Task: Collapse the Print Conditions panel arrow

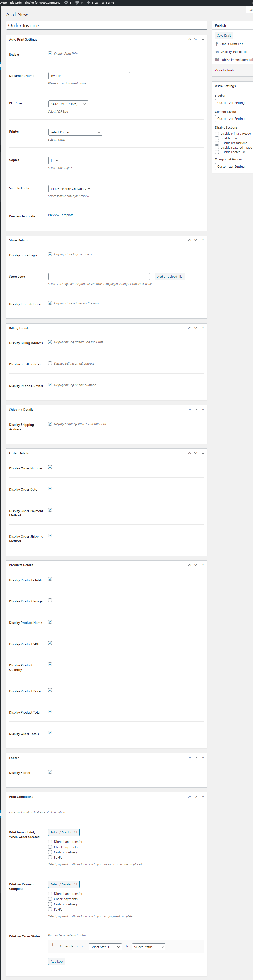Action: coord(203,796)
